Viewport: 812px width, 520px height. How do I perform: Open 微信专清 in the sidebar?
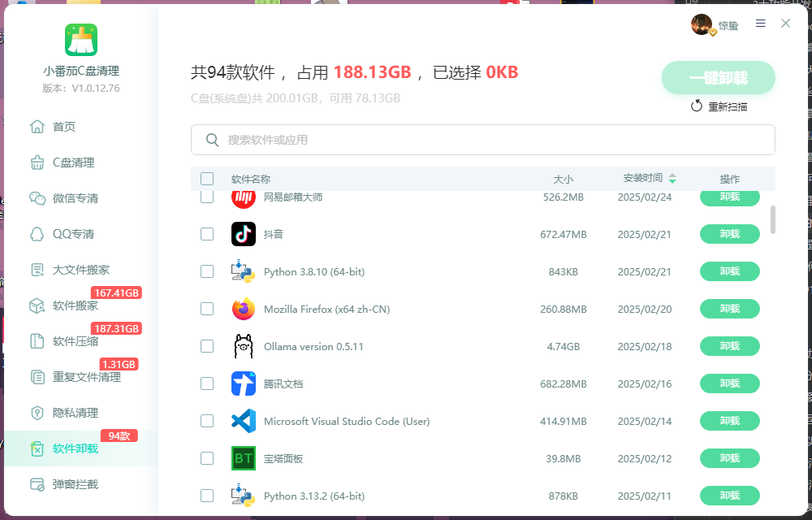pos(64,198)
